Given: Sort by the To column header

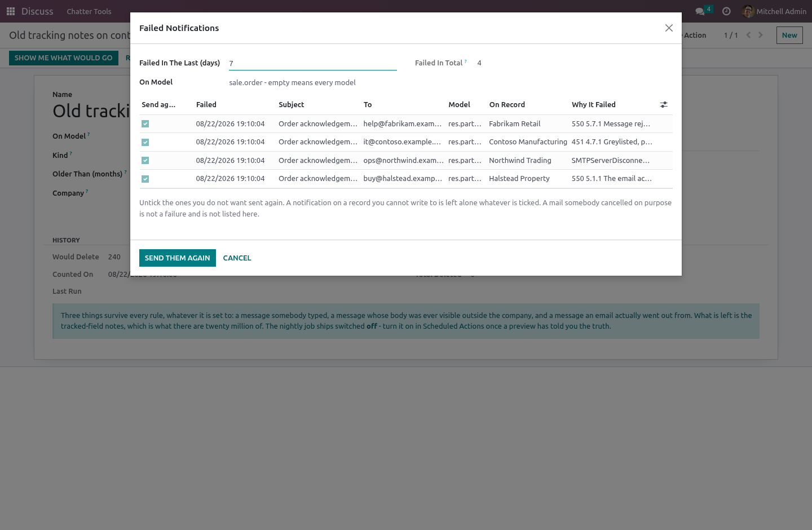Looking at the screenshot, I should (368, 105).
